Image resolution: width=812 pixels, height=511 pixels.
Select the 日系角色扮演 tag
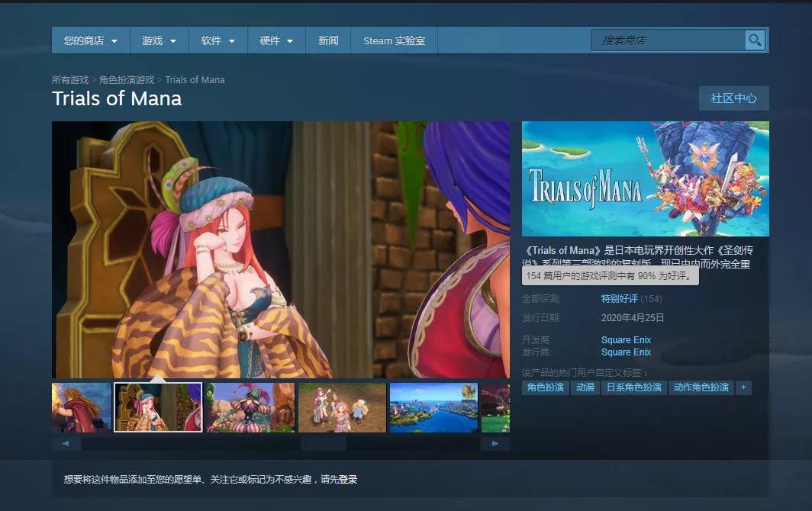click(634, 387)
